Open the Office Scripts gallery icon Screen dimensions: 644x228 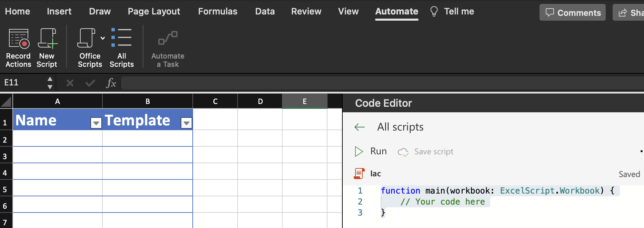pyautogui.click(x=86, y=38)
